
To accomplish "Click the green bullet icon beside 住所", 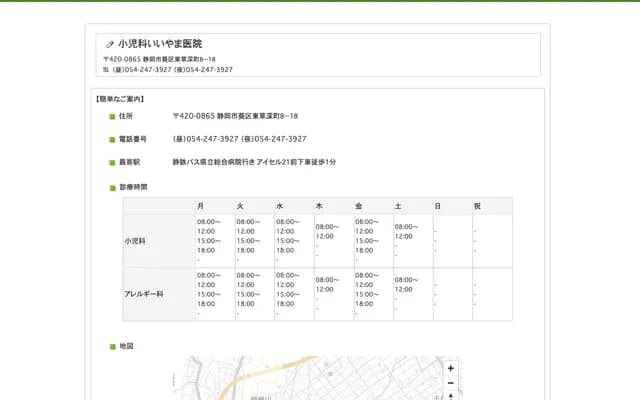I will [x=112, y=117].
